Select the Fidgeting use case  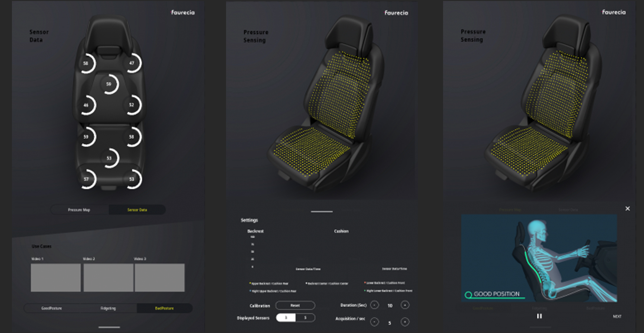click(x=108, y=308)
